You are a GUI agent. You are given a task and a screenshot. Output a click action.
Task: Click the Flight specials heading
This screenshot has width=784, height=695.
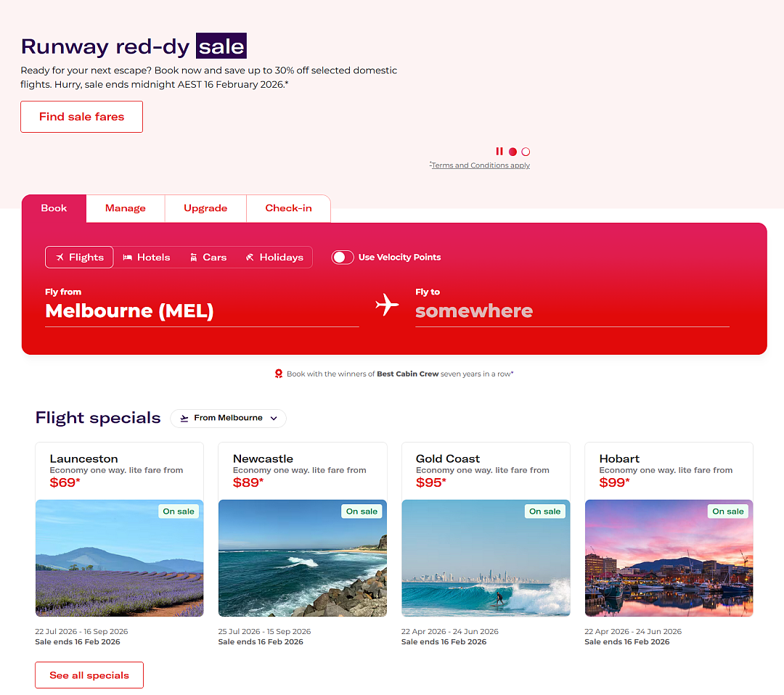point(98,418)
